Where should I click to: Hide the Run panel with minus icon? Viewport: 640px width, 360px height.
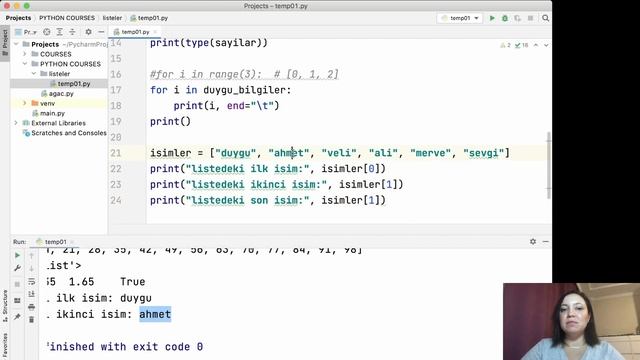point(545,242)
